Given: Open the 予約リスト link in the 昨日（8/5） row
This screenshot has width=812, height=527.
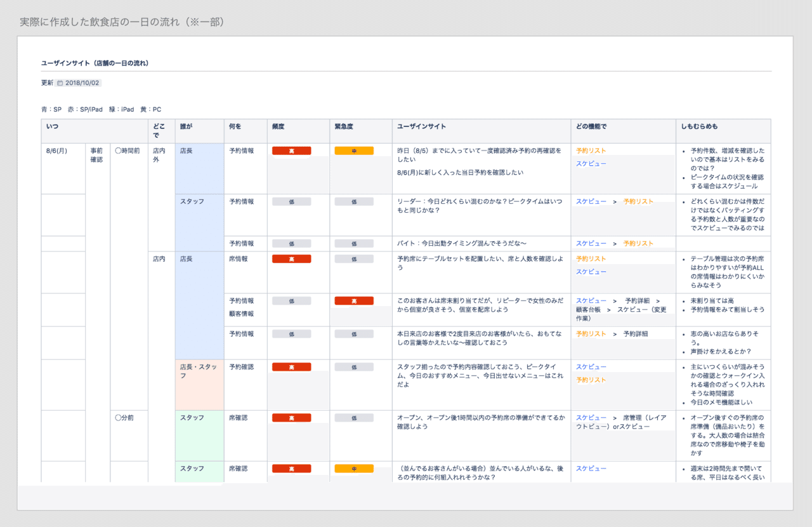Looking at the screenshot, I should 591,151.
